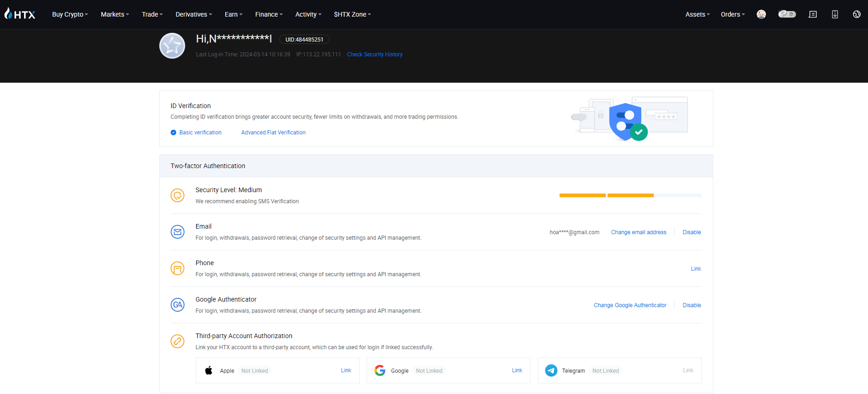Open the Trade dropdown
This screenshot has width=868, height=394.
152,14
